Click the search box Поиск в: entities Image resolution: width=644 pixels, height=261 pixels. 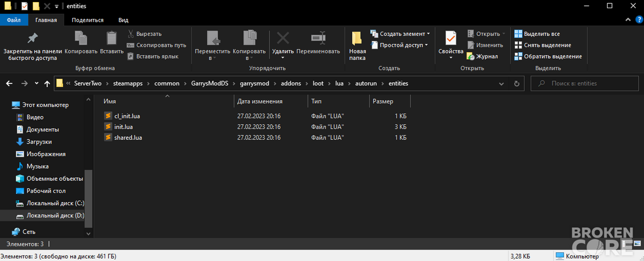coord(586,83)
